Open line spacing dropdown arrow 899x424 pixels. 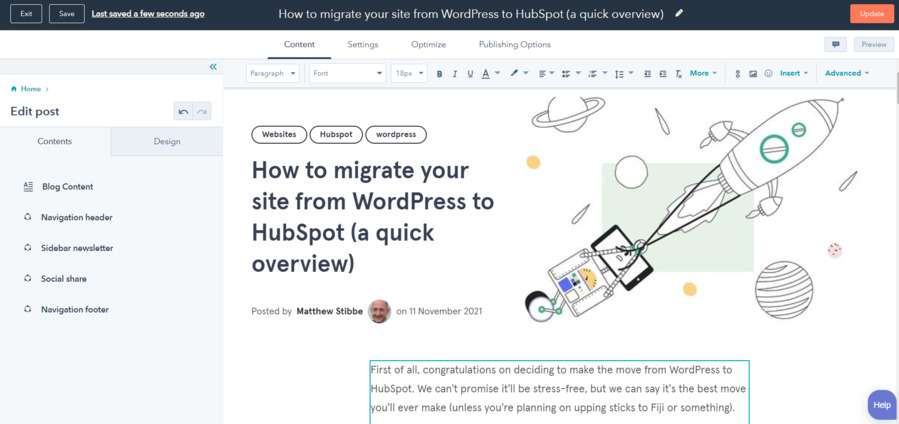[631, 73]
